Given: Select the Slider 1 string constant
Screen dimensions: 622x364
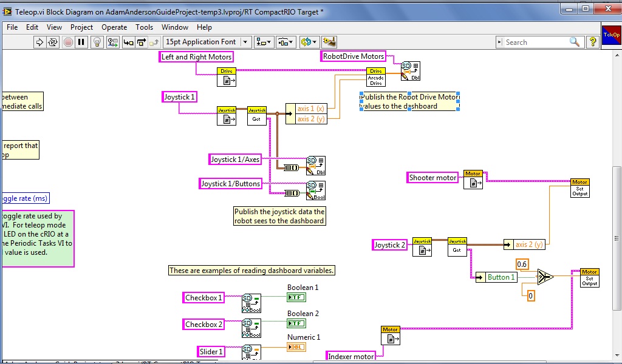Looking at the screenshot, I should [211, 351].
